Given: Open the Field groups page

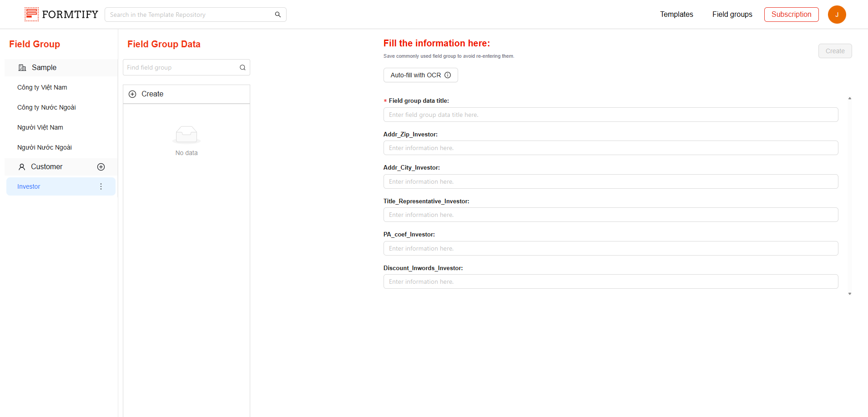Looking at the screenshot, I should (x=732, y=15).
